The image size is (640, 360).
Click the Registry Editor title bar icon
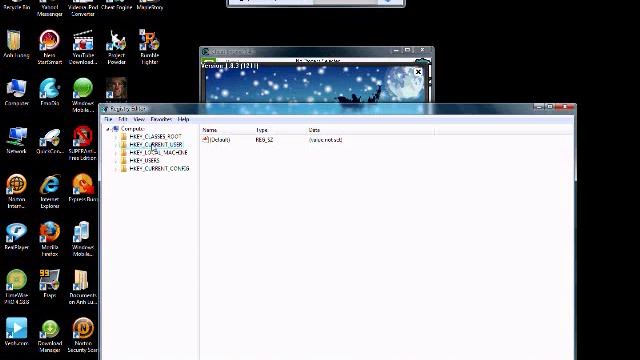pyautogui.click(x=105, y=109)
